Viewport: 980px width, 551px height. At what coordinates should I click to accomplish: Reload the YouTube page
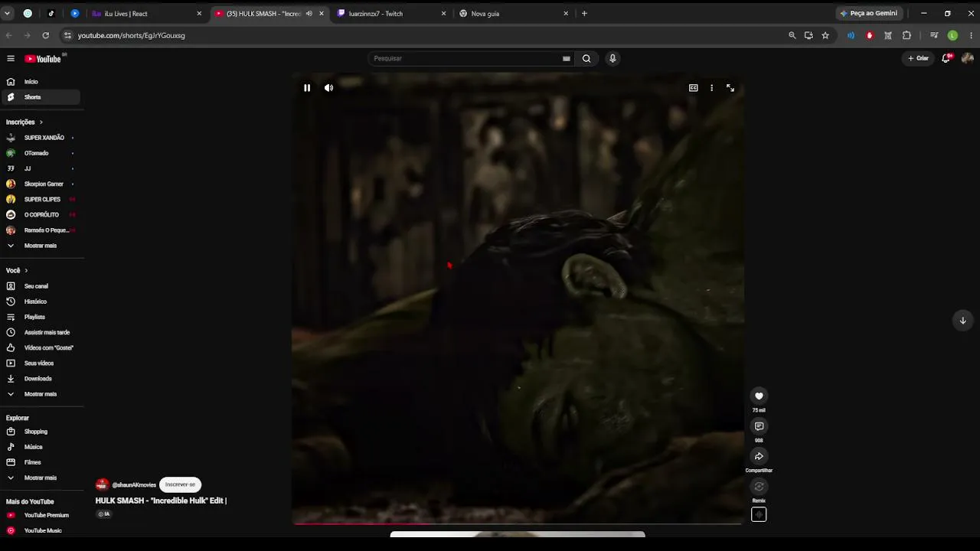click(46, 35)
